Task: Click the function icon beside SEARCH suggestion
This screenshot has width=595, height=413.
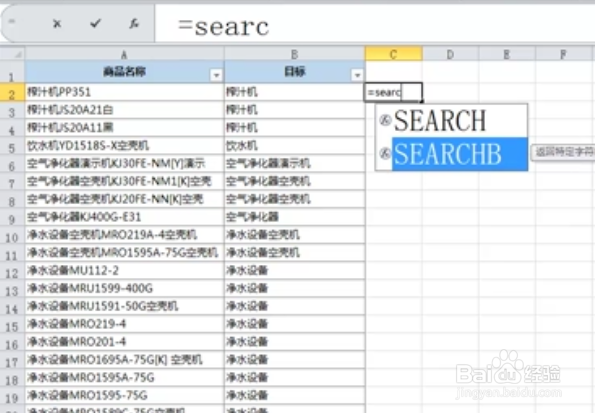Action: click(x=385, y=120)
